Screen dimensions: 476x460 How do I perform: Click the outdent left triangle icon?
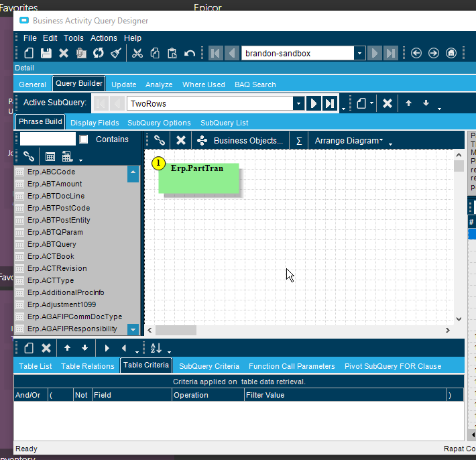(124, 348)
